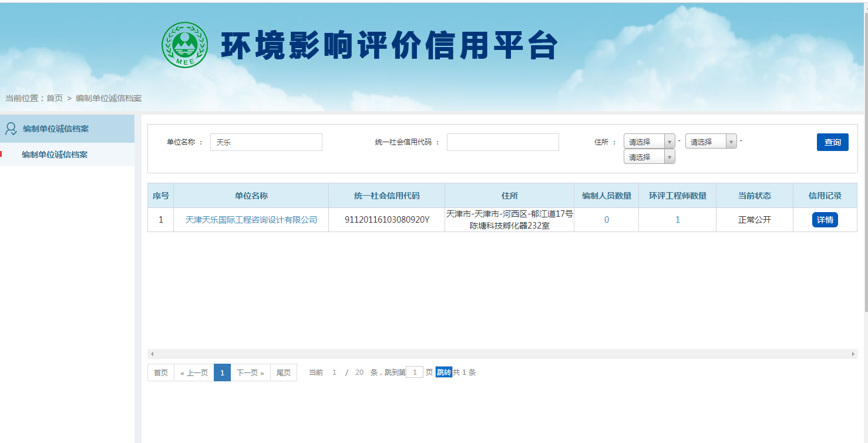The width and height of the screenshot is (868, 443).
Task: Open the second 住所 city dropdown
Action: [711, 142]
